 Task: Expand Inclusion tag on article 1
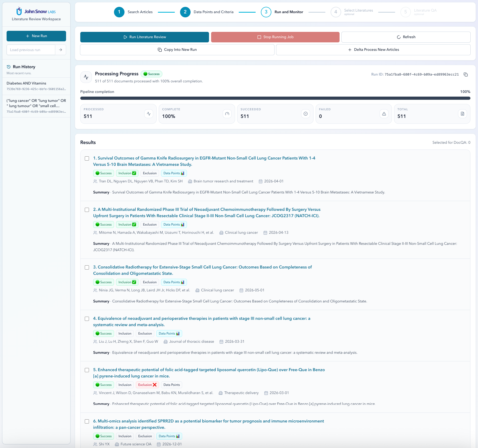tap(127, 173)
